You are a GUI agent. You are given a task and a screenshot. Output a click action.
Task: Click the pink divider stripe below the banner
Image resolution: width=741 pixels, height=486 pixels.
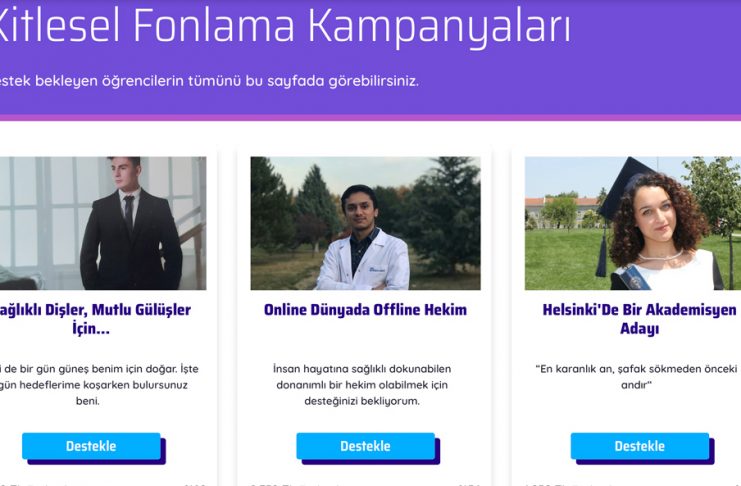click(x=370, y=118)
